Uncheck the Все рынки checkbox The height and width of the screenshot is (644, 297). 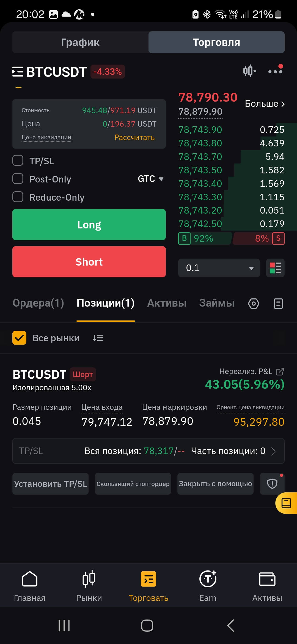19,338
